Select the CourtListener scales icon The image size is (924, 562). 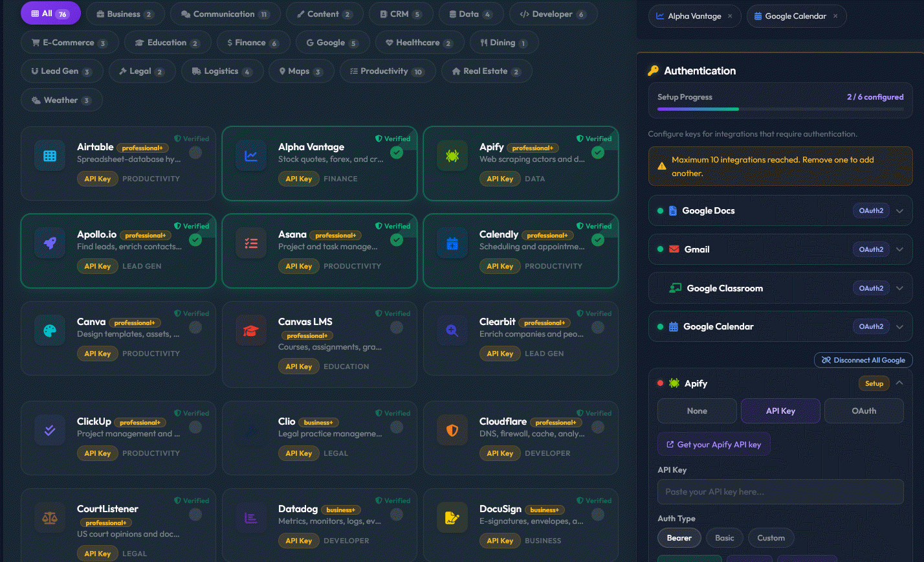point(49,517)
